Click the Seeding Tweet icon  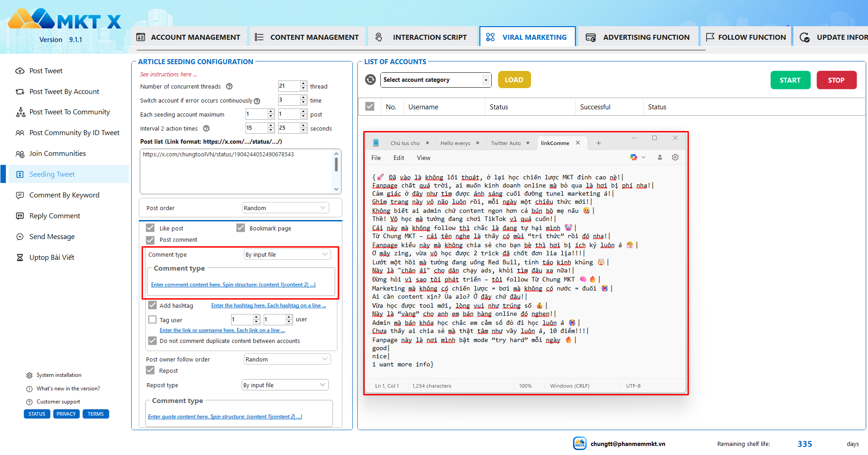tap(20, 174)
